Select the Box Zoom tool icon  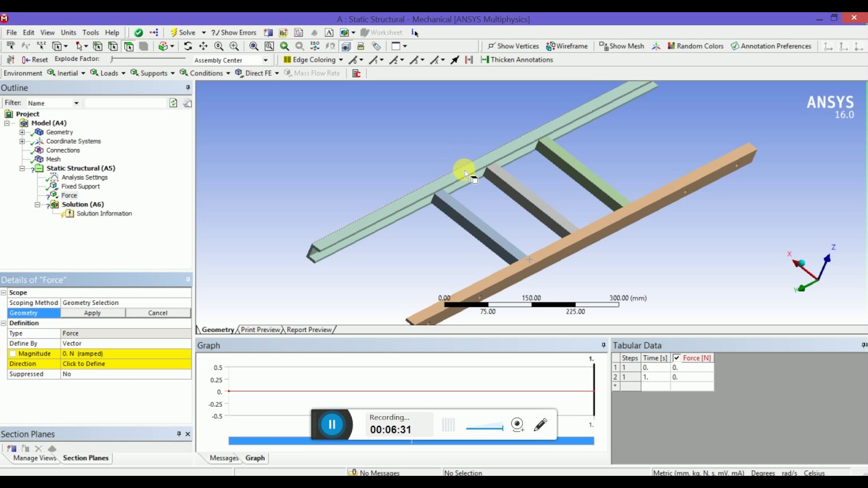(234, 46)
